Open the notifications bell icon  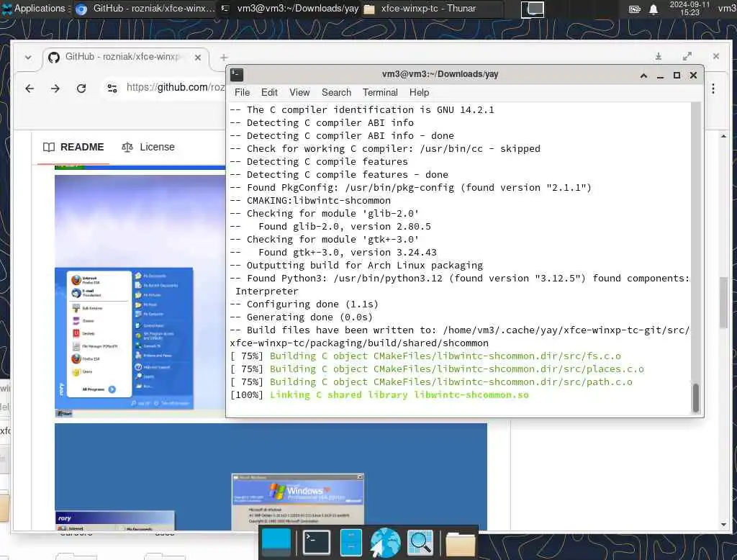tap(654, 9)
